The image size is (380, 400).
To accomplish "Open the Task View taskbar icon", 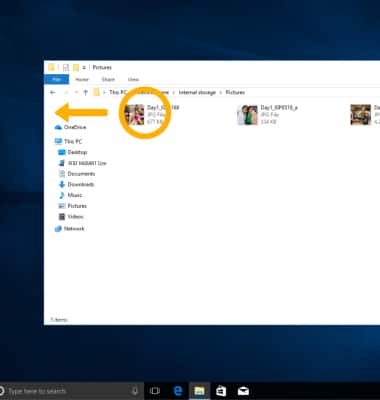I will click(155, 391).
